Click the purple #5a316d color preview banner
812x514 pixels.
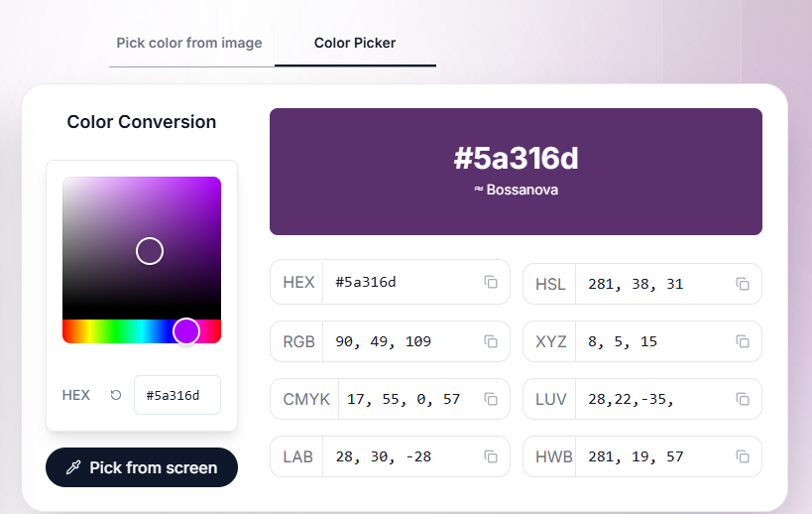tap(516, 172)
